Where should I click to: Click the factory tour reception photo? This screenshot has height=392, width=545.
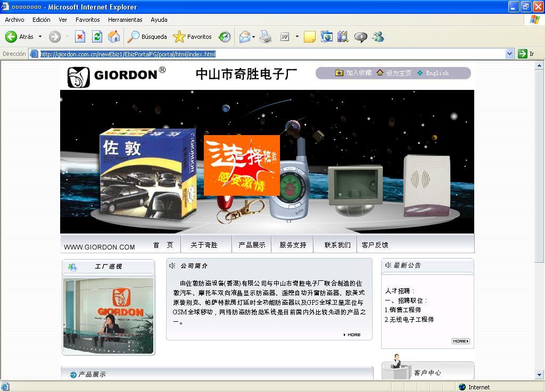point(109,316)
